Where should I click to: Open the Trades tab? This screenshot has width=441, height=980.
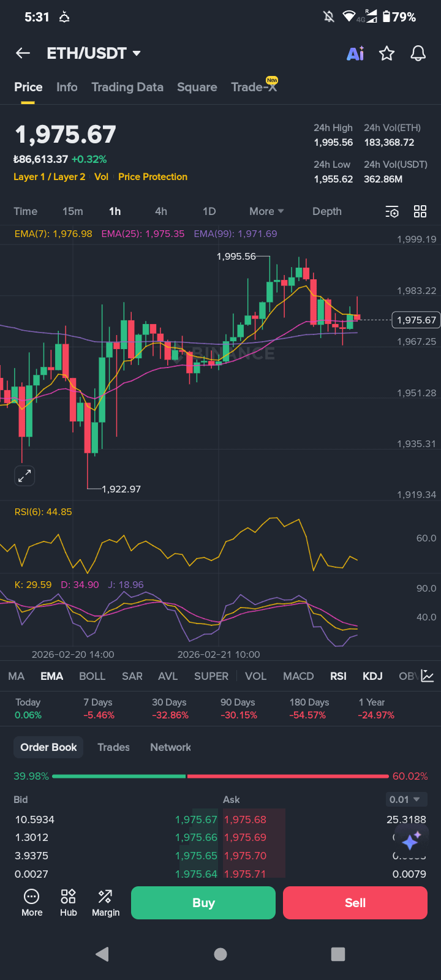pos(114,747)
